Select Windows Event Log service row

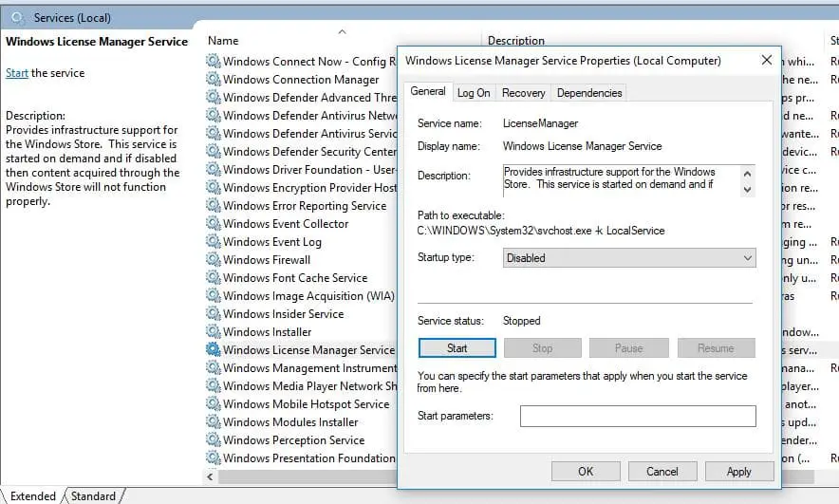[x=271, y=242]
